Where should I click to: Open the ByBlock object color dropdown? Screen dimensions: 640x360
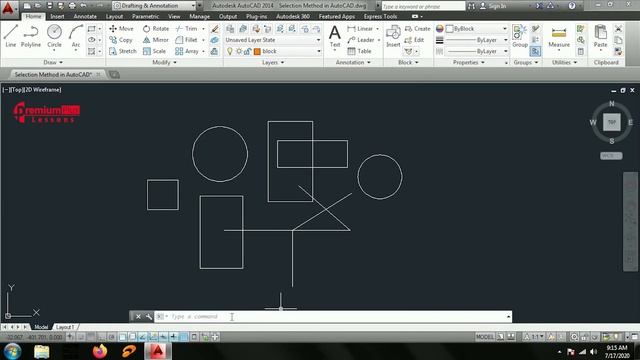point(476,29)
